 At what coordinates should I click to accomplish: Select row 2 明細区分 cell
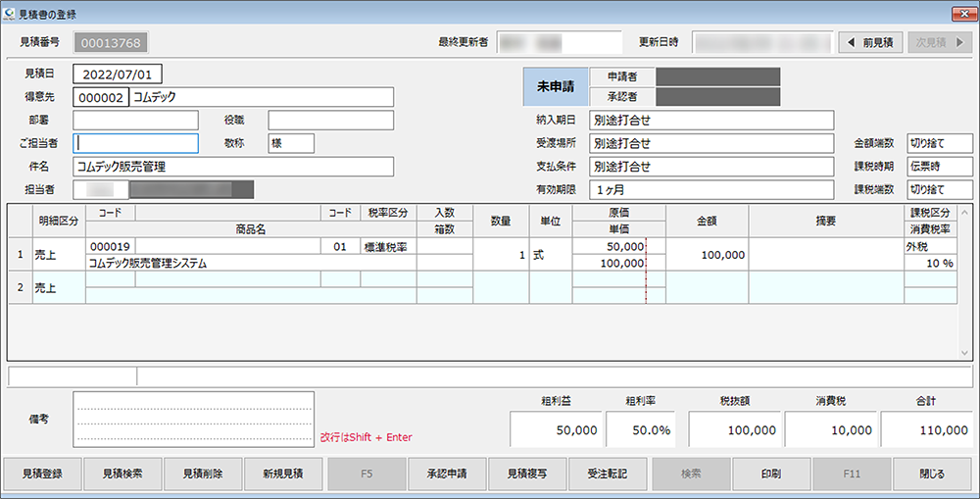[x=57, y=287]
